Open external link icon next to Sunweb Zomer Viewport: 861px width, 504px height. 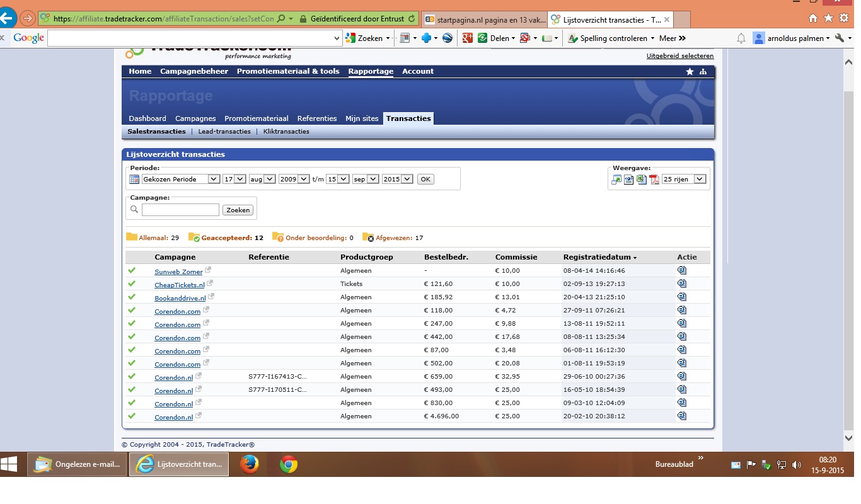[x=208, y=270]
